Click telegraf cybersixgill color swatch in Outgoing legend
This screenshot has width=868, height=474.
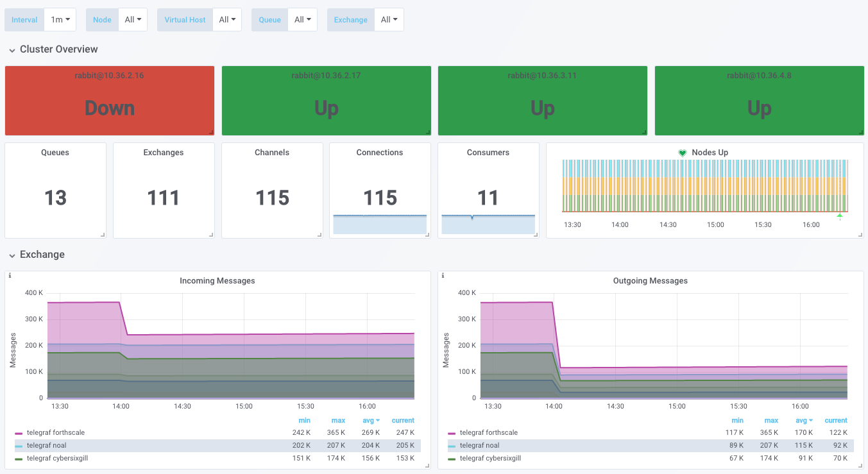point(452,459)
